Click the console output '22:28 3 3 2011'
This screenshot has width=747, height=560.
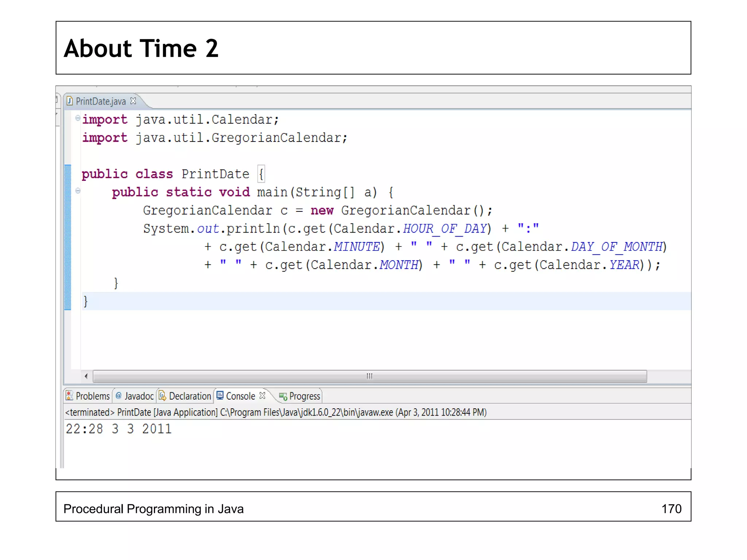tap(119, 429)
